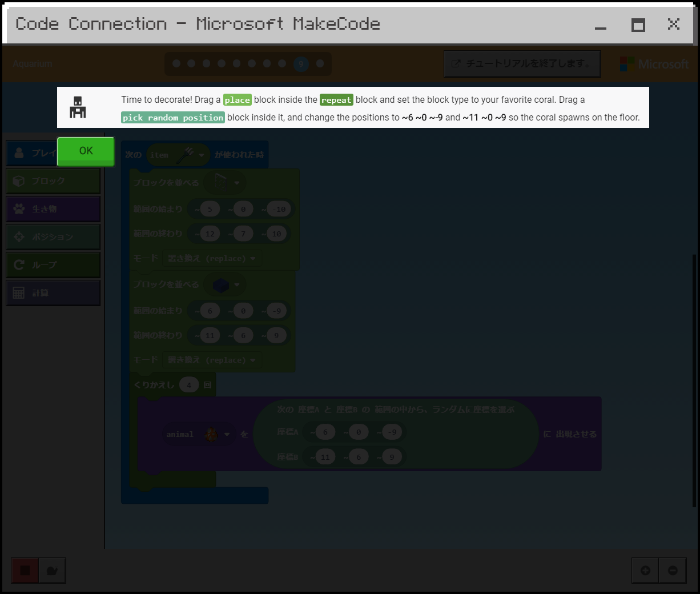Screen dimensions: 700x594
Task: Jump to tutorial step 9 dot
Action: (x=301, y=64)
